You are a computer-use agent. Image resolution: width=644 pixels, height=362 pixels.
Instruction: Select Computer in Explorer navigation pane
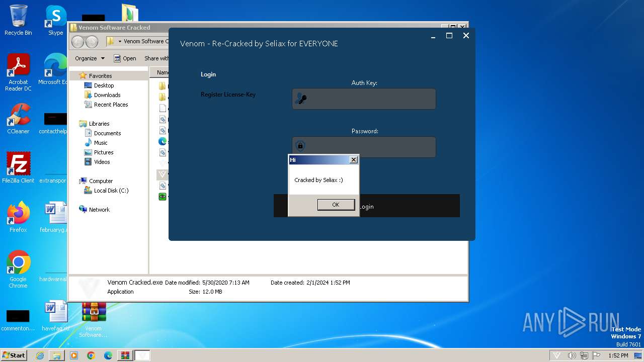pyautogui.click(x=101, y=181)
